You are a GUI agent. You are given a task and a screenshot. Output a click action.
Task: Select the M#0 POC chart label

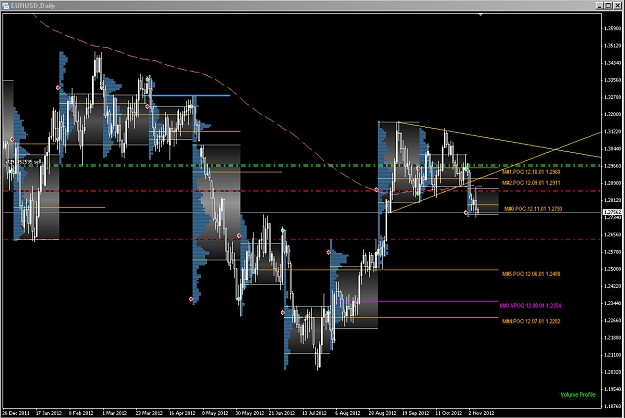pyautogui.click(x=533, y=209)
